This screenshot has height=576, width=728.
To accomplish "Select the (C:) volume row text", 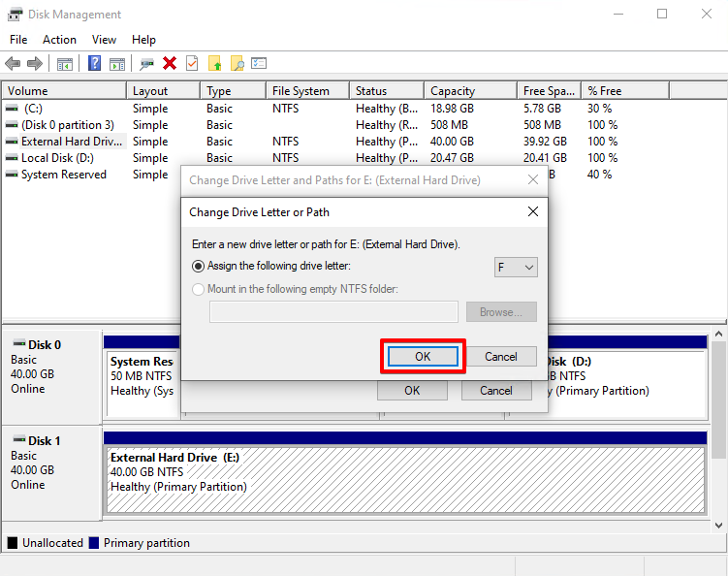I will tap(33, 109).
